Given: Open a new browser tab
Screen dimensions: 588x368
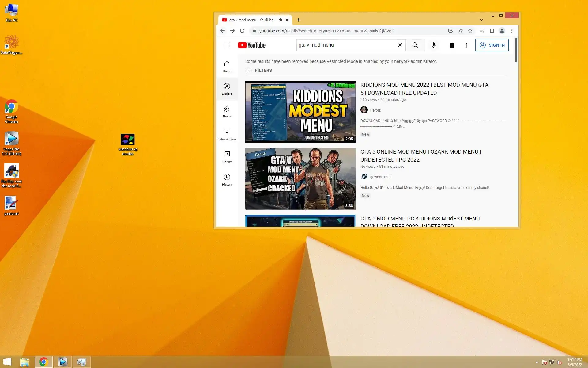Looking at the screenshot, I should coord(299,20).
